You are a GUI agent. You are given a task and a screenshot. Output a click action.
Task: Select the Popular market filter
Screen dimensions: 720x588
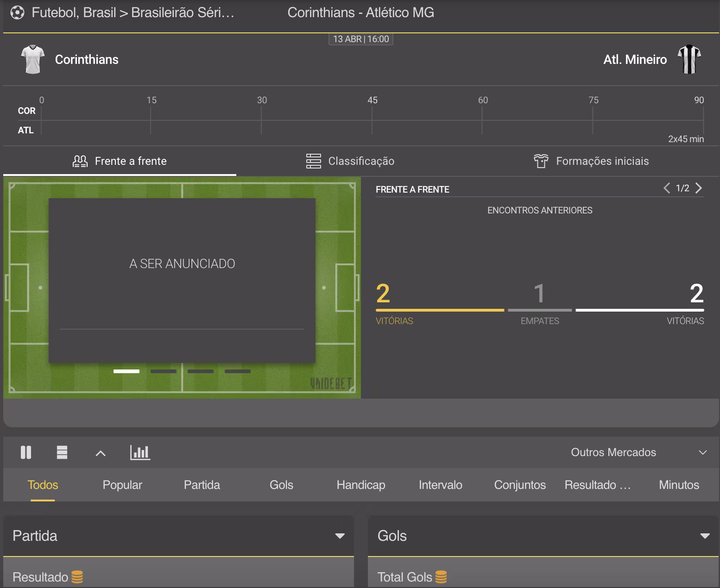pos(122,485)
